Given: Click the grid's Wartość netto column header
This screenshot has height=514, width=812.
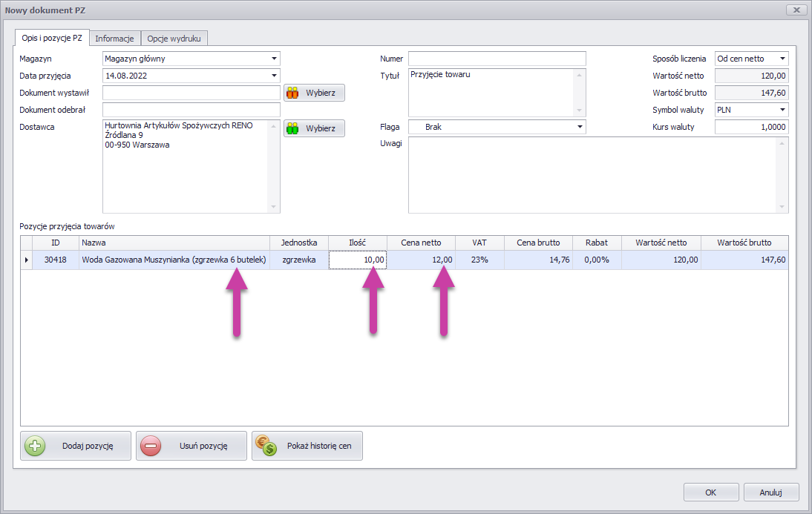Looking at the screenshot, I should tap(661, 243).
